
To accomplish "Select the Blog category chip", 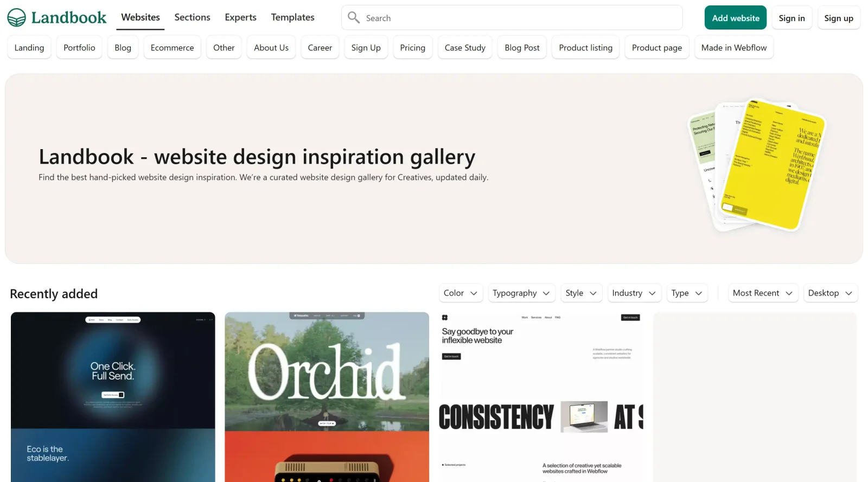I will click(123, 48).
